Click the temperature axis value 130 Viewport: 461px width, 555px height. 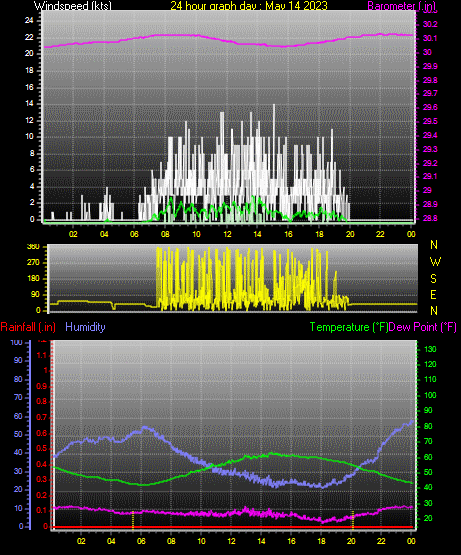pos(430,349)
